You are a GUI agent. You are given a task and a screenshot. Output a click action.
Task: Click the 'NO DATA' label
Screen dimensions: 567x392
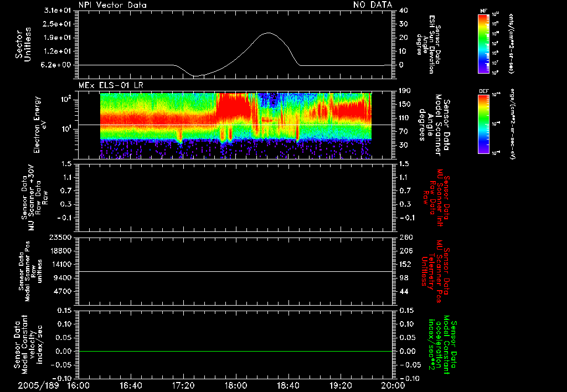tap(373, 4)
